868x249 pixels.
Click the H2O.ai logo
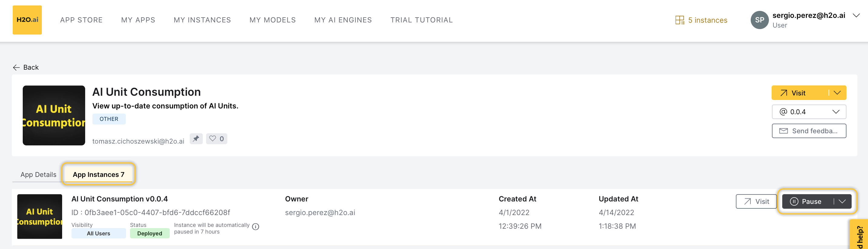[x=27, y=20]
